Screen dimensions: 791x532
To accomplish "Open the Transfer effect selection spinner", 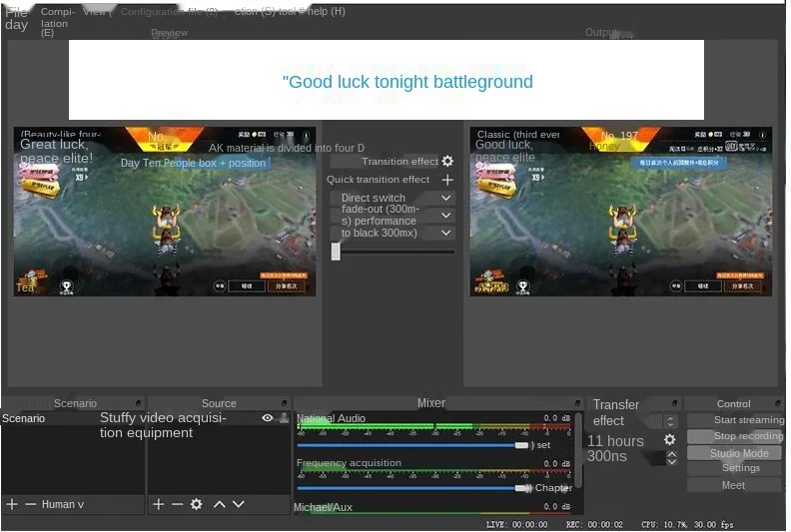I will [670, 421].
